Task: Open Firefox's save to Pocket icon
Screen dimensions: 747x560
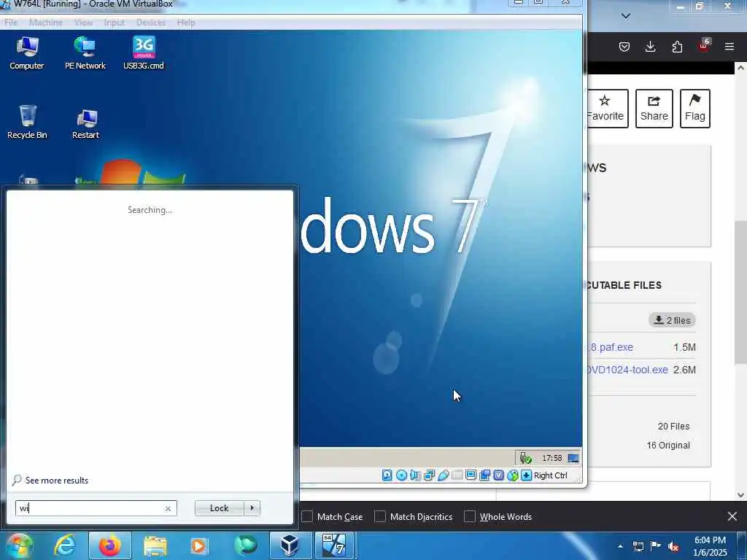Action: tap(624, 46)
